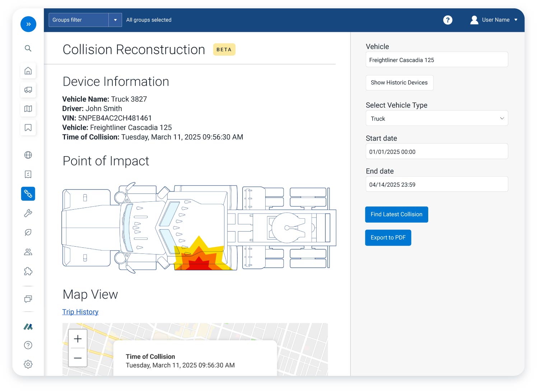Image resolution: width=537 pixels, height=392 pixels.
Task: Click the Start date input field
Action: [x=436, y=151]
